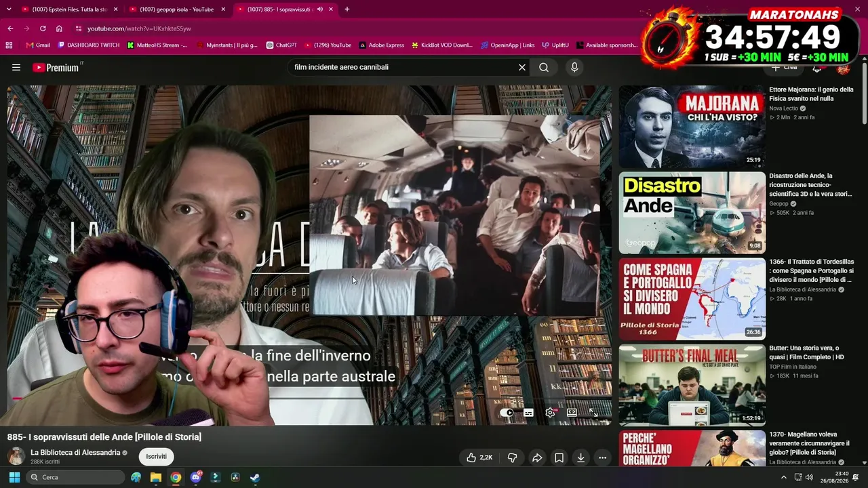
Task: Open 'Disastro delle Ande, la ricostruzione' video title
Action: (x=811, y=184)
